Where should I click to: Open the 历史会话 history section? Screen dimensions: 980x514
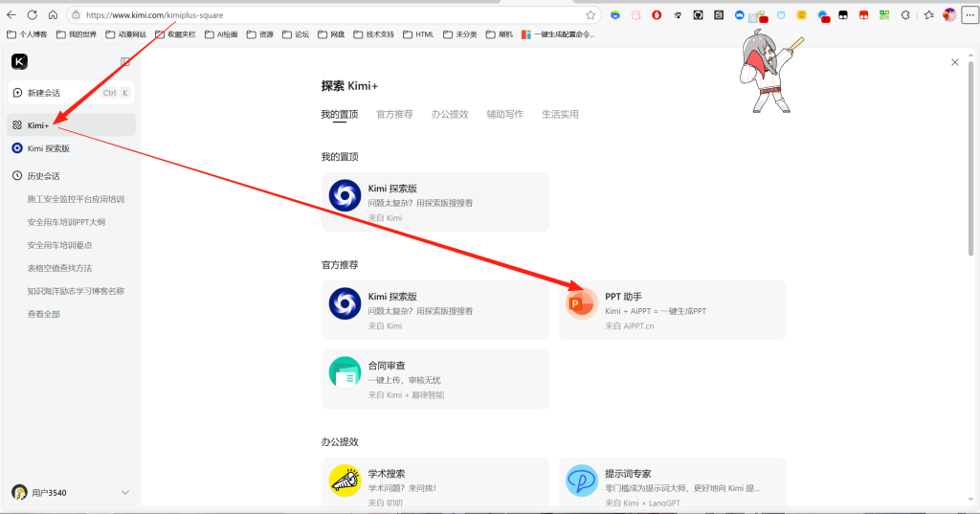point(43,176)
